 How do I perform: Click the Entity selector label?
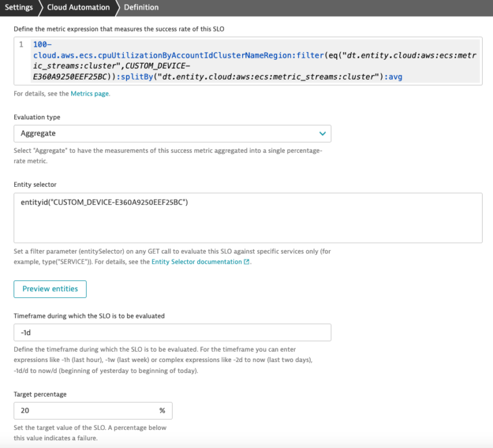pyautogui.click(x=35, y=185)
